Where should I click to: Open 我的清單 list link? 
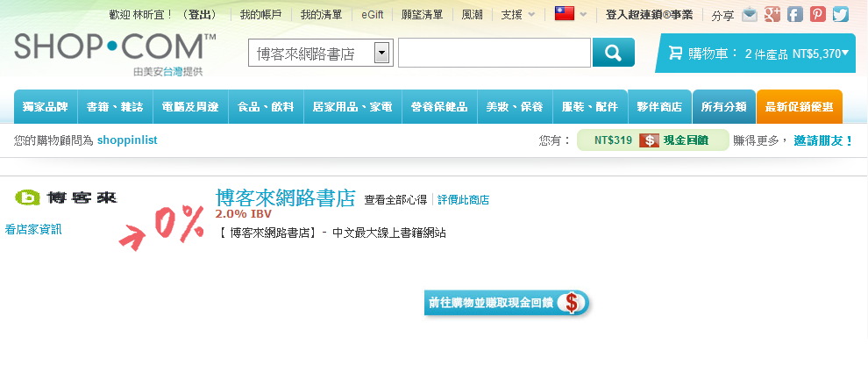pyautogui.click(x=321, y=15)
